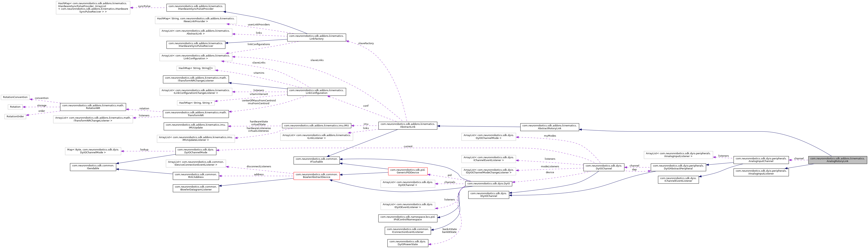This screenshot has height=248, width=868.
Task: Click the vitaminVariant edge label
Action: tap(258, 94)
